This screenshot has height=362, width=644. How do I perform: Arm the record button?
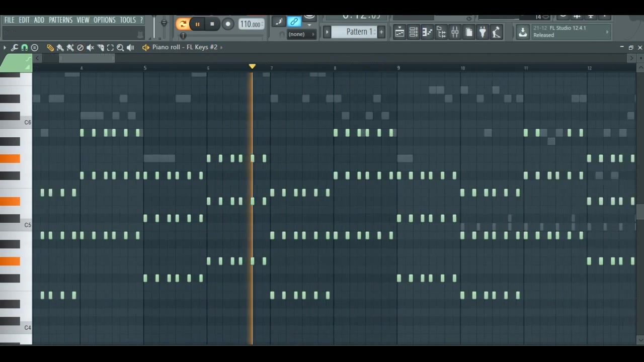pos(228,24)
